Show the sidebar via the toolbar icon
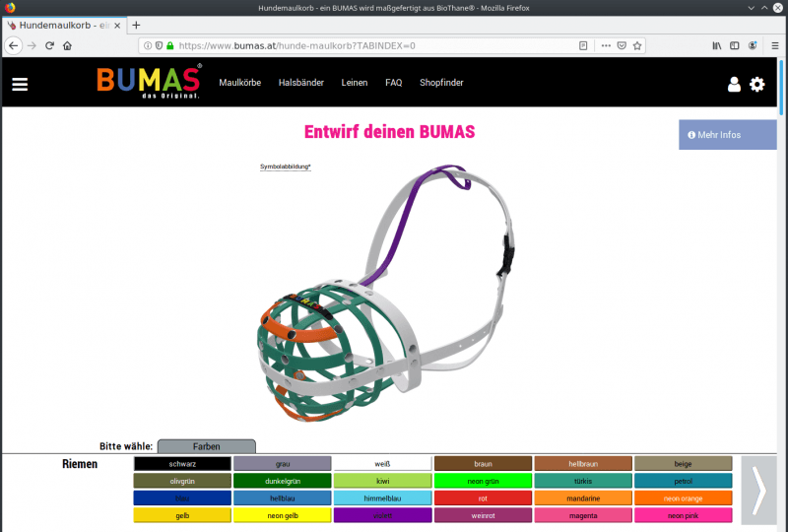The image size is (788, 532). 734,45
